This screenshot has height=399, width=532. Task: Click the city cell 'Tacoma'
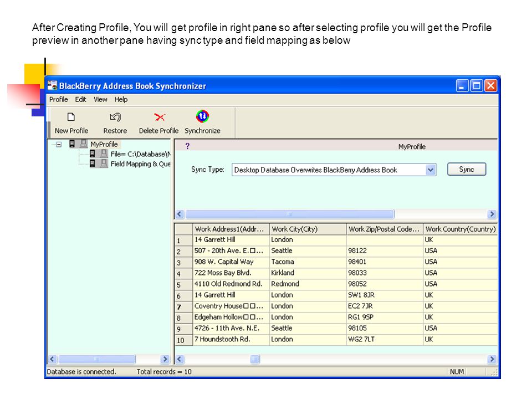308,262
